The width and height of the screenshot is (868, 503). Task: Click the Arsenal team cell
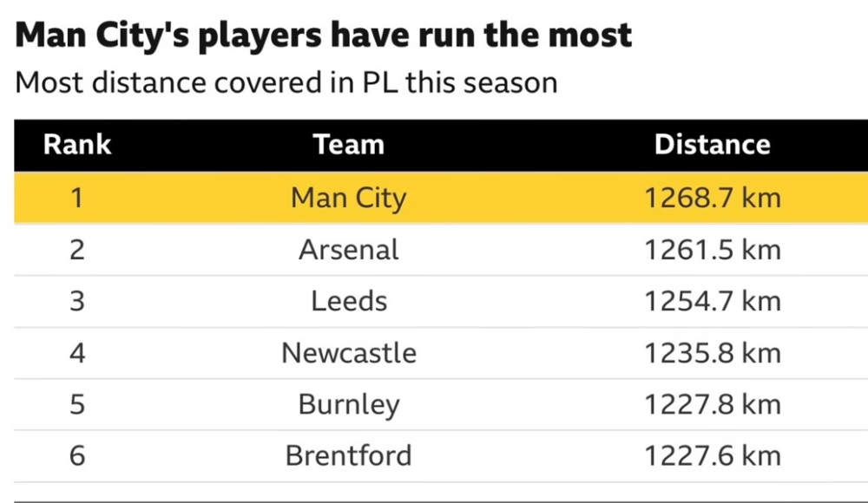[348, 250]
